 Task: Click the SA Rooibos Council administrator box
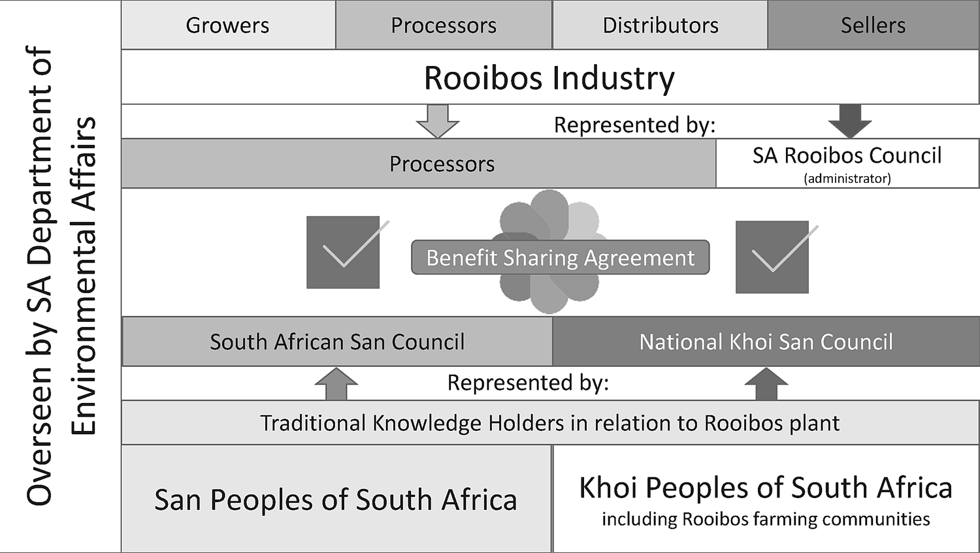pyautogui.click(x=847, y=164)
